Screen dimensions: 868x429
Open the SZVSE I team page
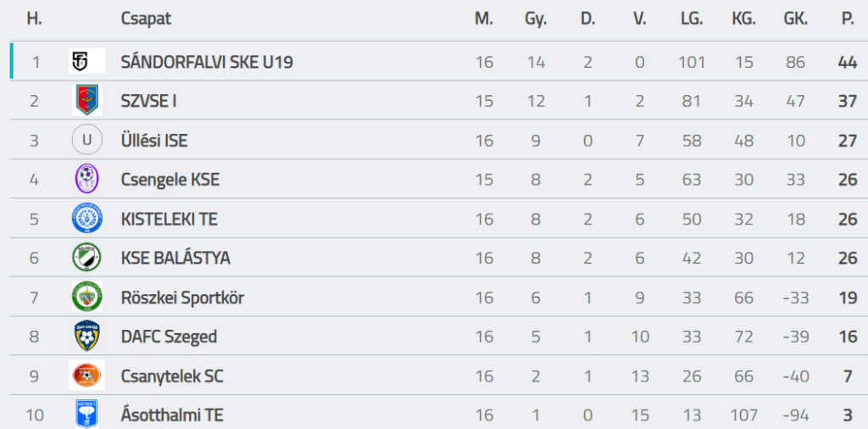(148, 101)
